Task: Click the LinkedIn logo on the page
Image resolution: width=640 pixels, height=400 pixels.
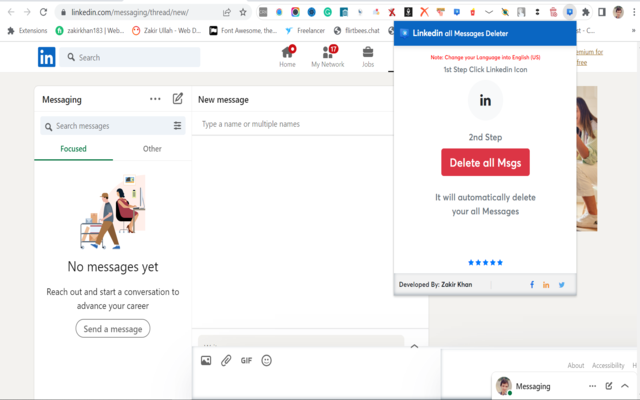Action: coord(47,57)
